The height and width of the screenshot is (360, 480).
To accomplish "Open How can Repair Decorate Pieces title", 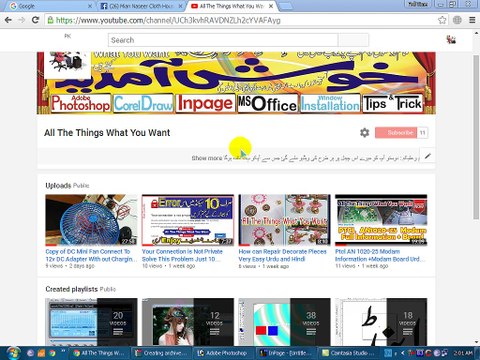I will click(282, 255).
